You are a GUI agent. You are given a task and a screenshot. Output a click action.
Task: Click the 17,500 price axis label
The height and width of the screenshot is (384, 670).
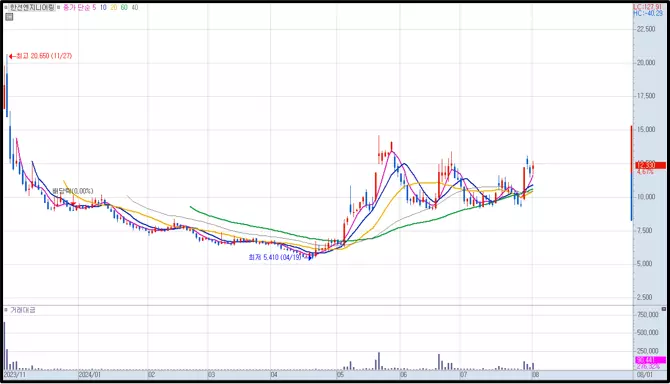coord(646,96)
